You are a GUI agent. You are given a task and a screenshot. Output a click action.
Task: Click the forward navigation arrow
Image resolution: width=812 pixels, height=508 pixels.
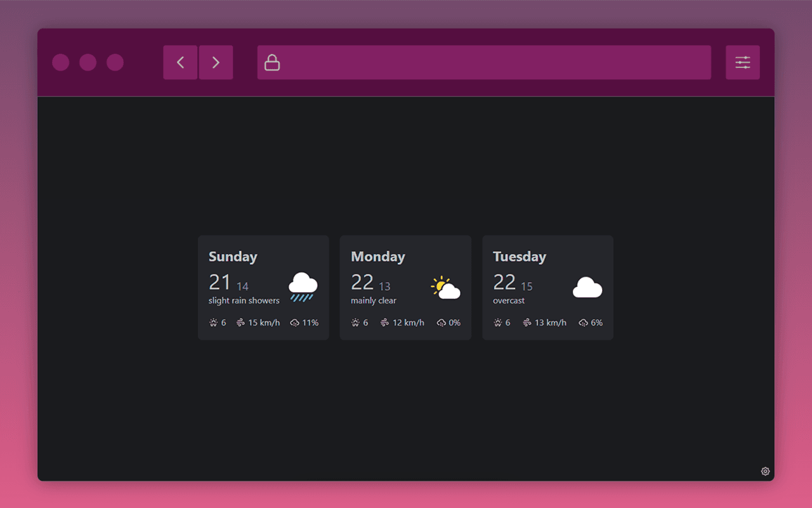coord(216,62)
